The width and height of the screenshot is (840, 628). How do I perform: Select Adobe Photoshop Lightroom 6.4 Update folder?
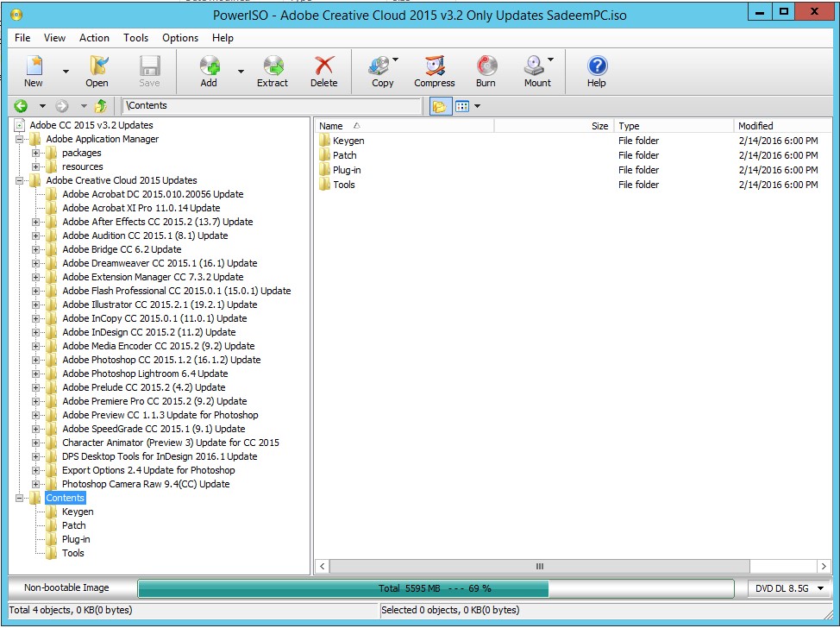click(x=145, y=374)
